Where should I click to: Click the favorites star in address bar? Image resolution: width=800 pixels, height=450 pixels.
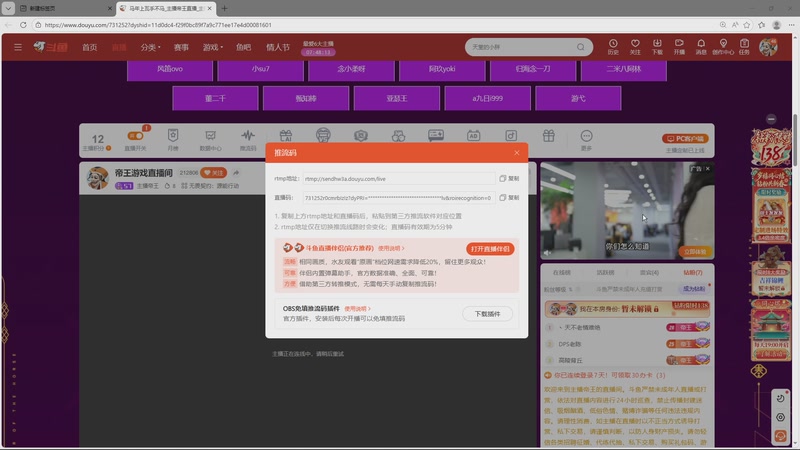click(x=747, y=24)
